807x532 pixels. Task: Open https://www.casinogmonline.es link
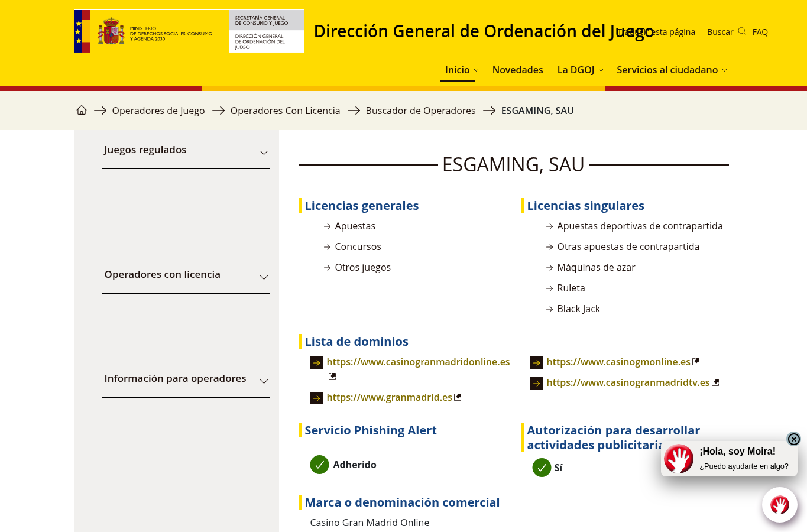pos(618,362)
